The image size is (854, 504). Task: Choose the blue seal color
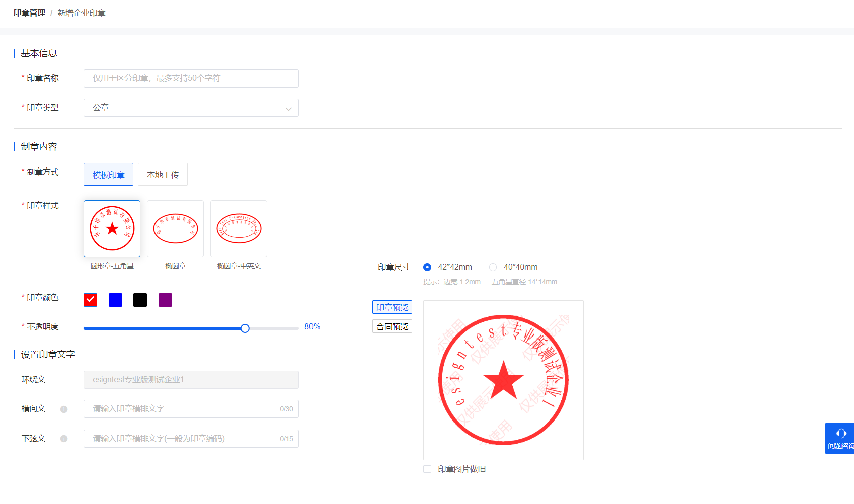tap(116, 300)
